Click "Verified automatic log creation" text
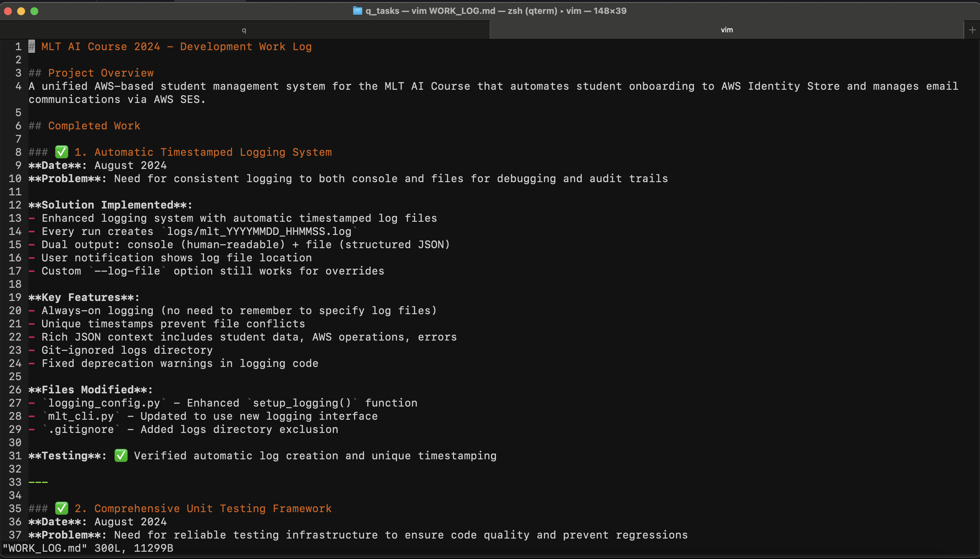Screen dimensions: 980x559 [x=236, y=456]
